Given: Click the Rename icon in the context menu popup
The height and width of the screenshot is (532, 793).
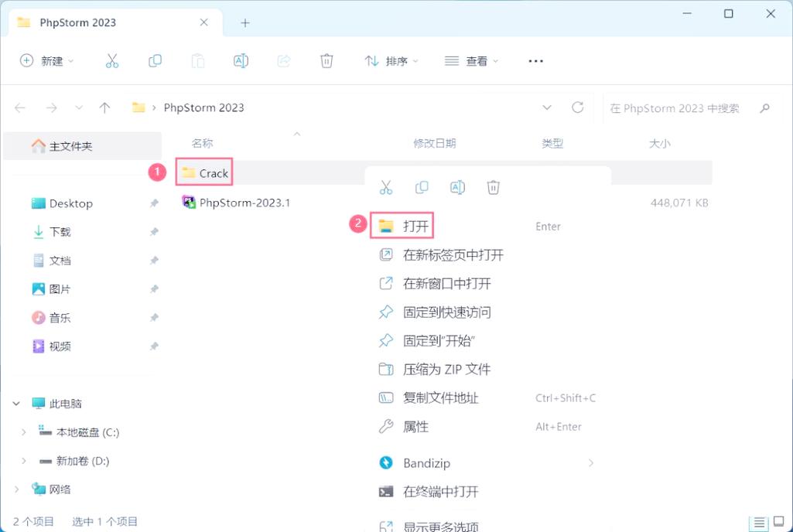Looking at the screenshot, I should (x=457, y=187).
